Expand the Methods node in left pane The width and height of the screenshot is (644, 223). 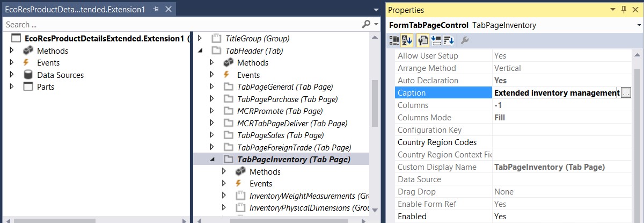click(x=13, y=51)
